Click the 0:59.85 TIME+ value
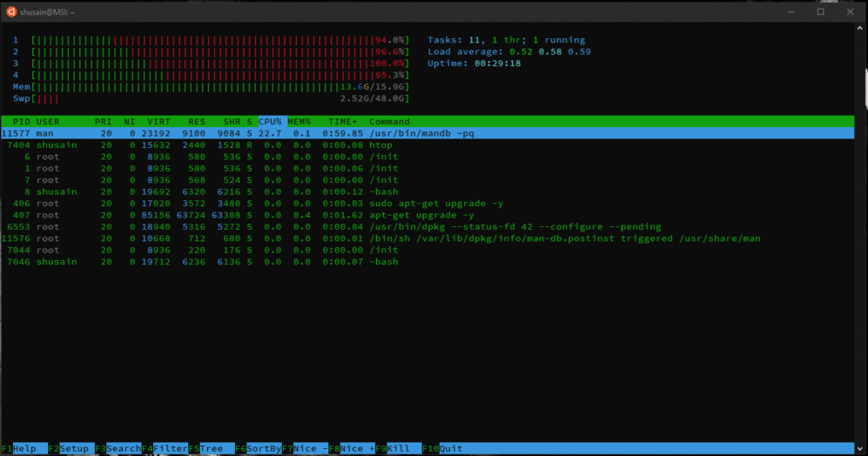The image size is (868, 456). pyautogui.click(x=343, y=133)
